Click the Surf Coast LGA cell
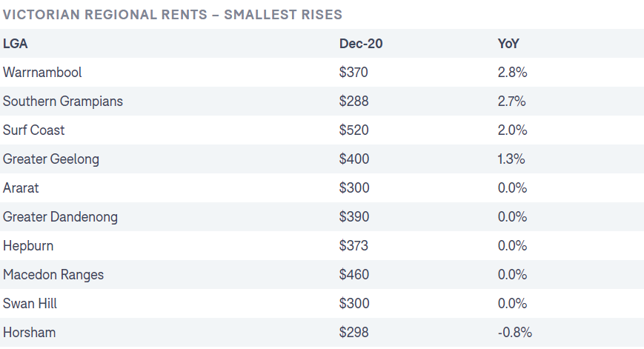The image size is (644, 349). click(33, 130)
